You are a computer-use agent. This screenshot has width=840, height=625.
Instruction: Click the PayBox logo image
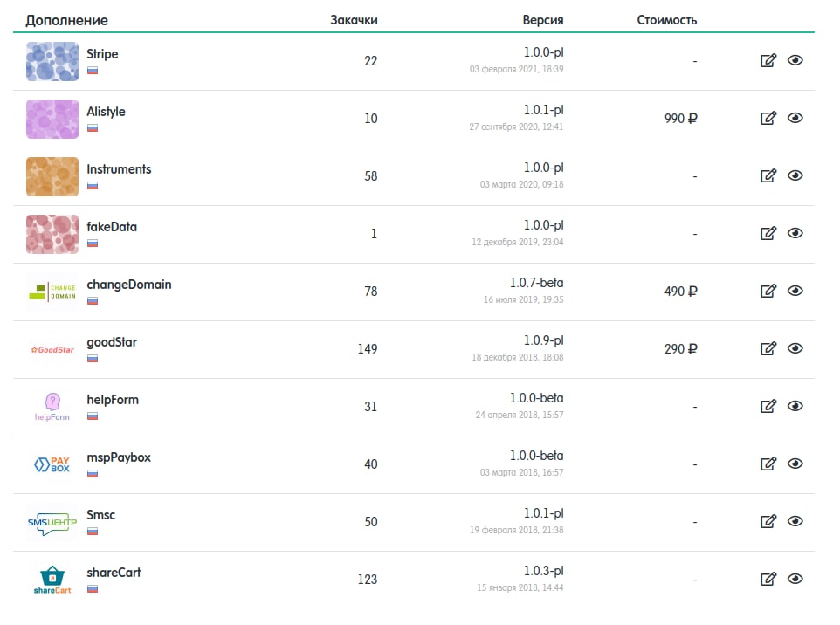click(x=52, y=465)
